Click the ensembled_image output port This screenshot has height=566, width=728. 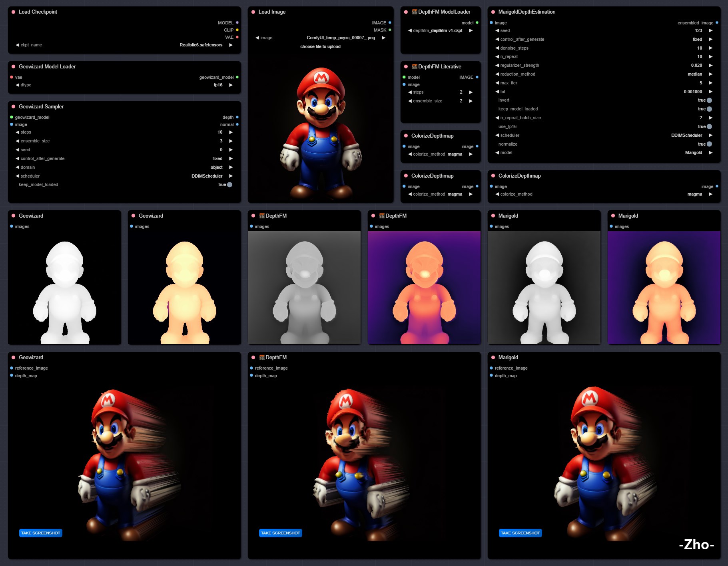(x=717, y=23)
